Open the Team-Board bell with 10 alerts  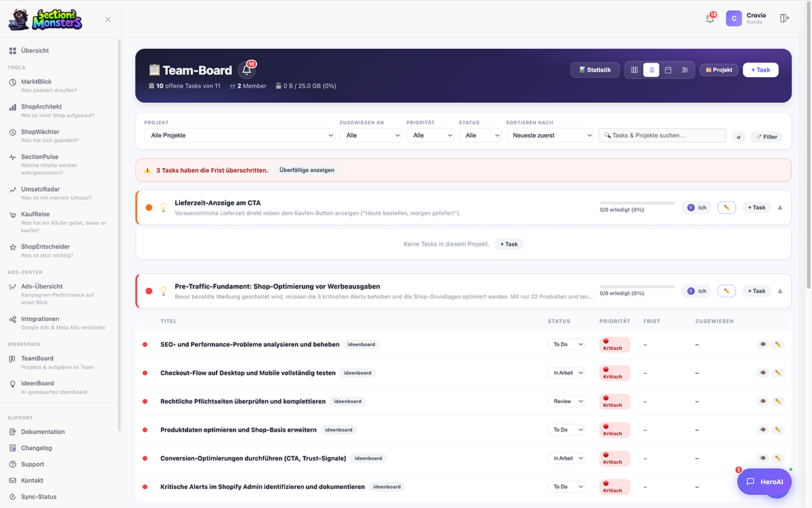tap(247, 70)
